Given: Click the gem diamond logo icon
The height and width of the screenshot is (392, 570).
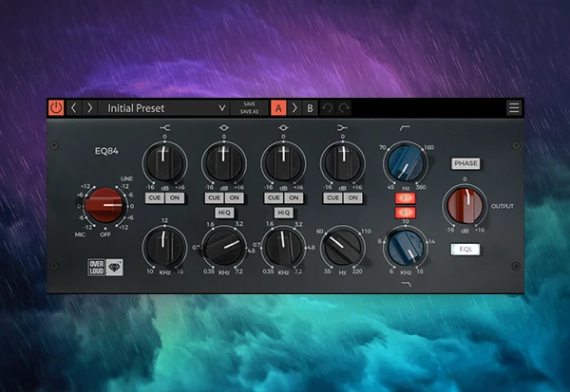Looking at the screenshot, I should [x=114, y=268].
